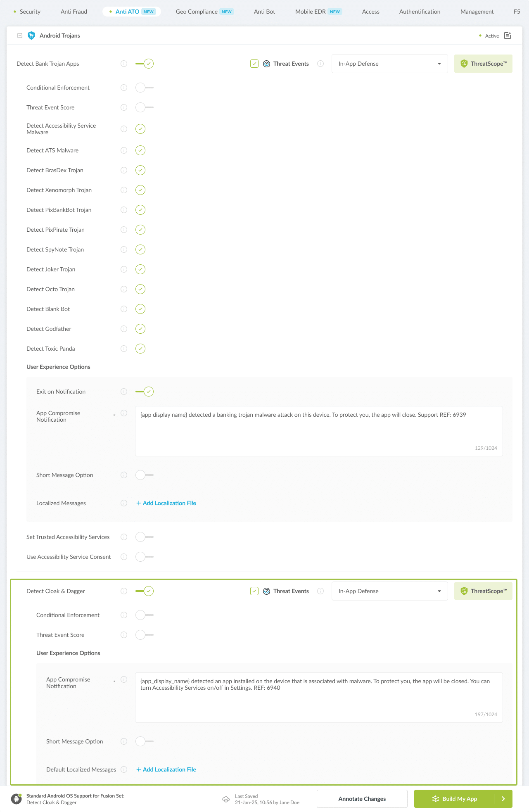Click the Android Trojans shield icon
This screenshot has width=529, height=812.
tap(31, 36)
